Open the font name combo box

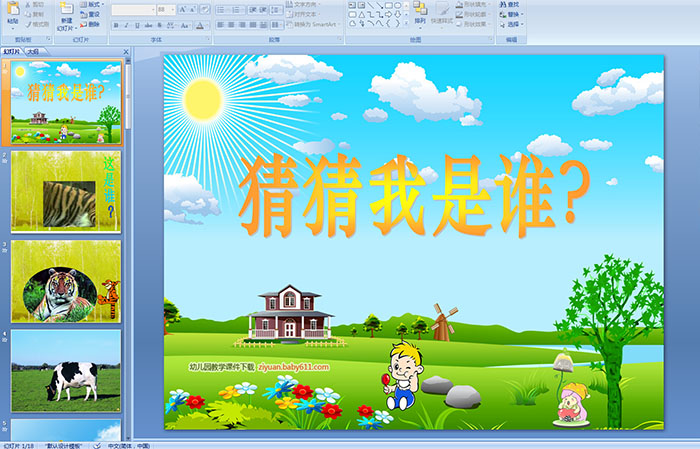pyautogui.click(x=133, y=9)
